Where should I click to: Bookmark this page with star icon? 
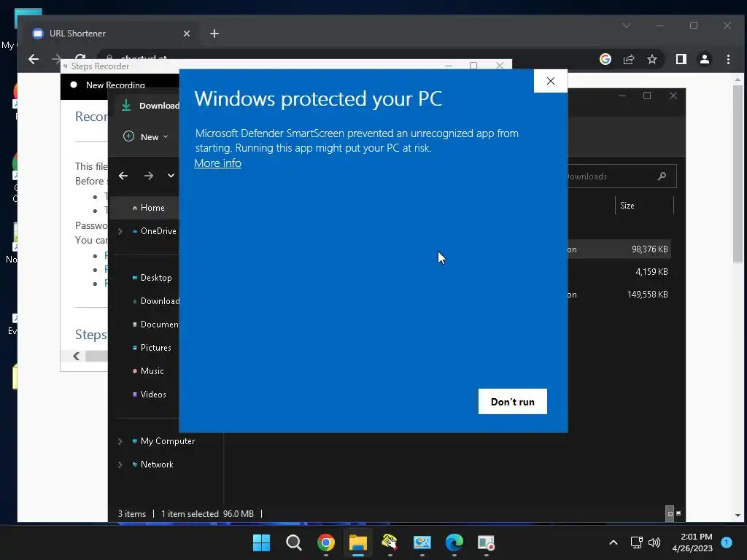click(x=651, y=59)
